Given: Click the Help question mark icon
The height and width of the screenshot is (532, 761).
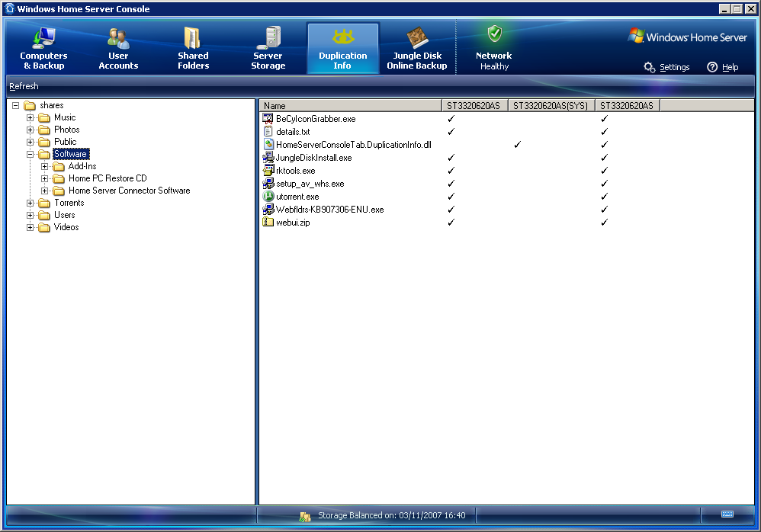Looking at the screenshot, I should [x=712, y=67].
